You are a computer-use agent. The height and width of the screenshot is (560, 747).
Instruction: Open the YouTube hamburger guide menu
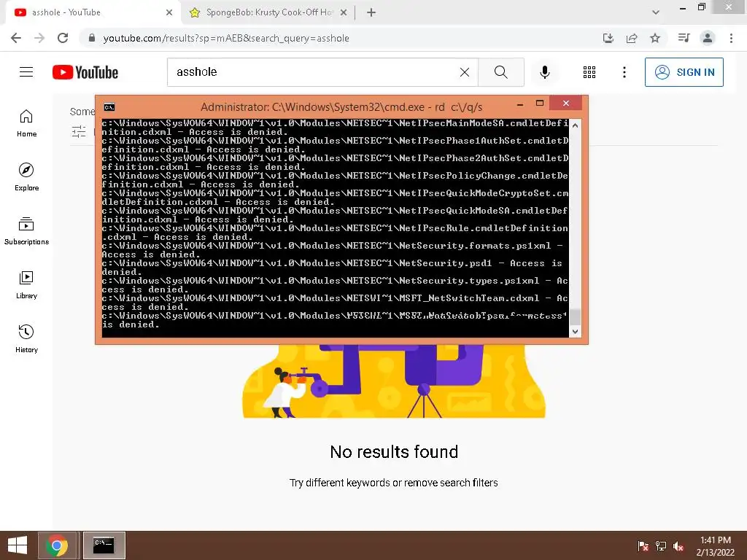(26, 72)
